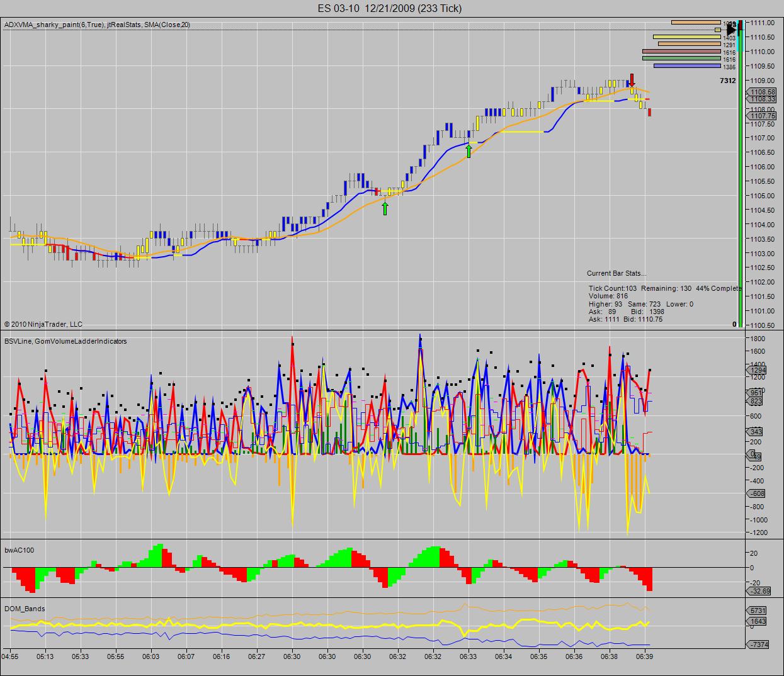Click the yellow volume ladder bar labeled 1403
The height and width of the screenshot is (676, 784).
686,37
